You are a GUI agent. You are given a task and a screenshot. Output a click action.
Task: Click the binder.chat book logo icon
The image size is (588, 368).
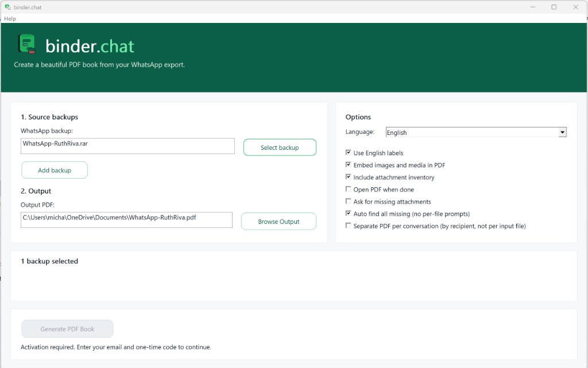click(x=26, y=44)
